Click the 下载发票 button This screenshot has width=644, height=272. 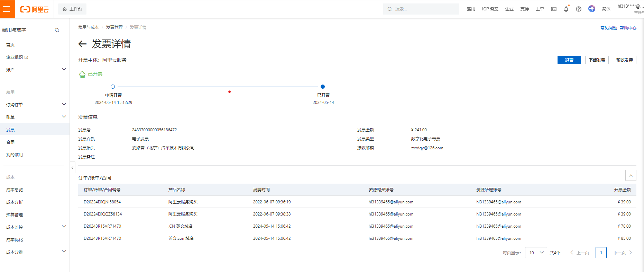(597, 60)
